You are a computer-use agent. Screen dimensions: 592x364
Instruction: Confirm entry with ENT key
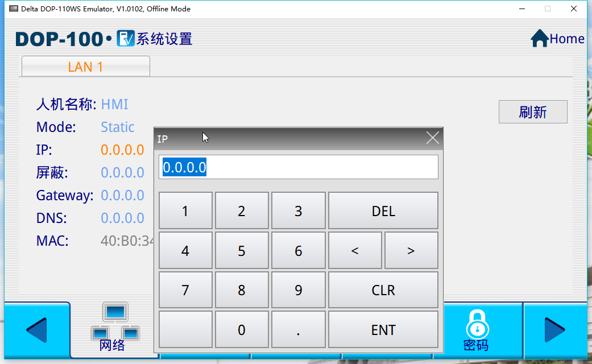coord(383,330)
